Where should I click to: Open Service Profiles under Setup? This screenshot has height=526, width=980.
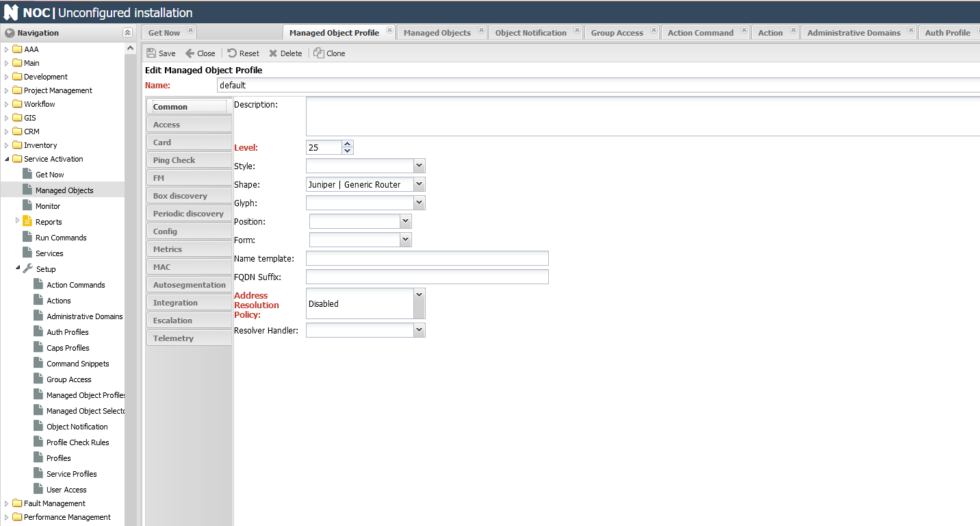[x=71, y=474]
